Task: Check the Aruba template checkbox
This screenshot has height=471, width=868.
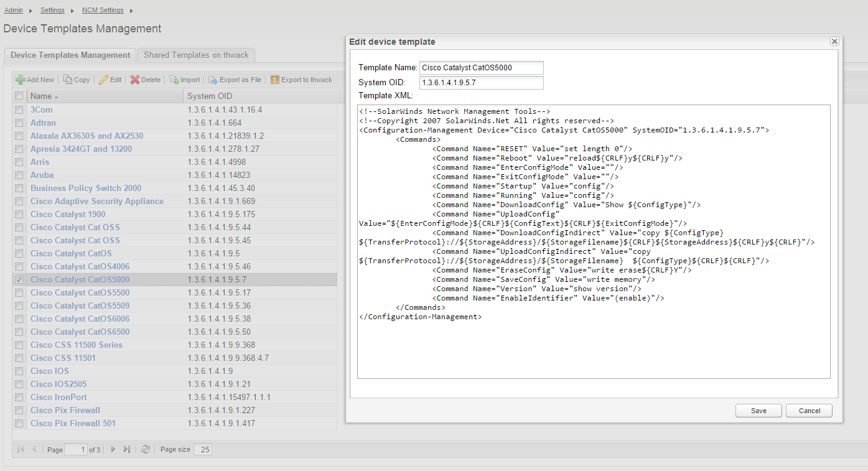Action: click(19, 175)
